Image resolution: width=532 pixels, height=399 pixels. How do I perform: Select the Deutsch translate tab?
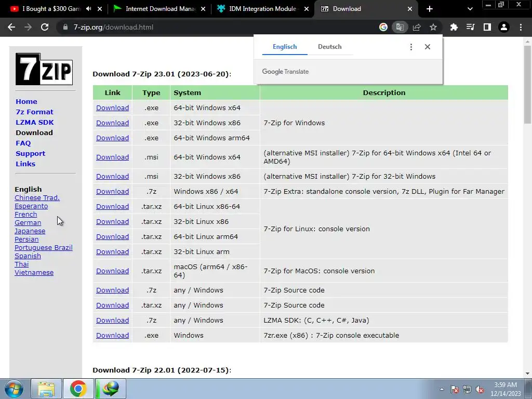[330, 47]
